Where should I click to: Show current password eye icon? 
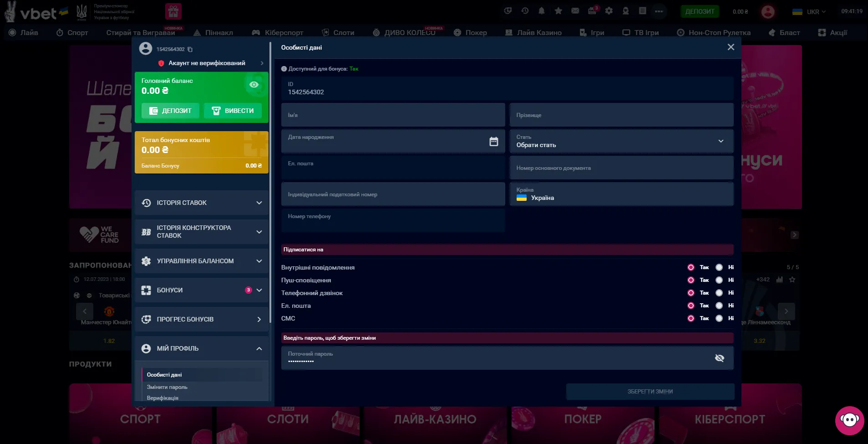pos(719,358)
